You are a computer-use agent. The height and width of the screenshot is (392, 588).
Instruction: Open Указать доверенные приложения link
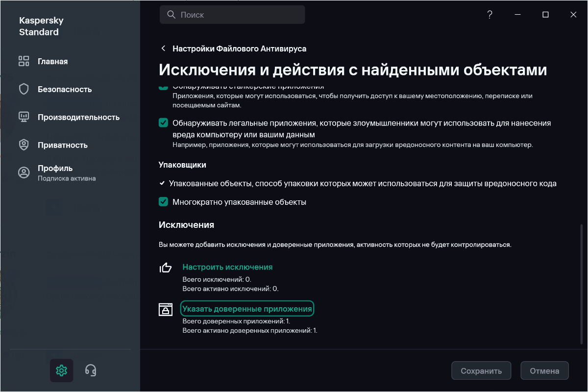click(247, 309)
